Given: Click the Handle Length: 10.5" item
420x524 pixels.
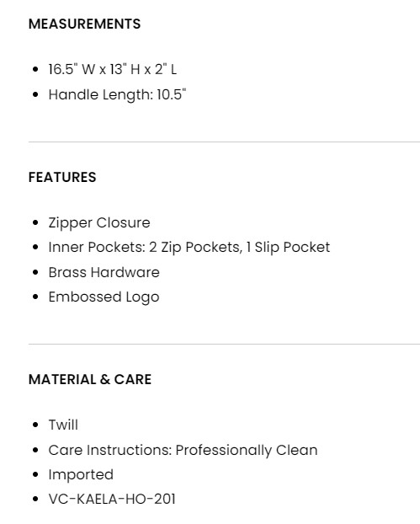Looking at the screenshot, I should coord(117,94).
